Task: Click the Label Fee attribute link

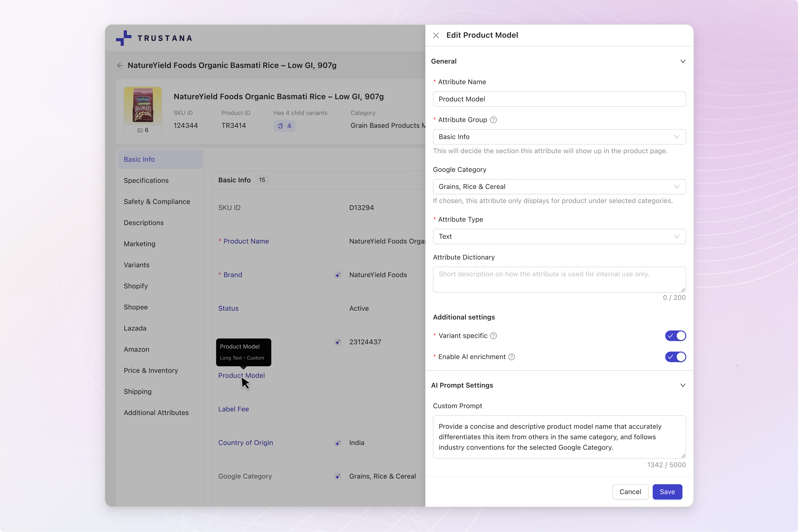Action: (x=234, y=409)
